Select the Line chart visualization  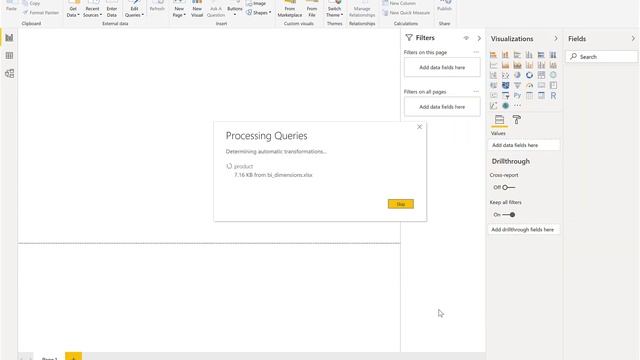[493, 65]
